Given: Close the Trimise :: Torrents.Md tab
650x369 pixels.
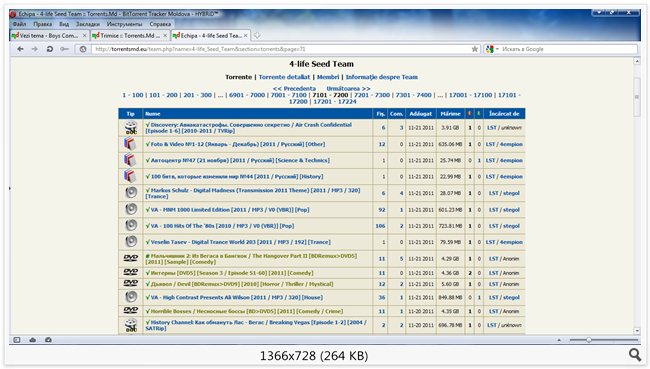Looking at the screenshot, I should [165, 36].
